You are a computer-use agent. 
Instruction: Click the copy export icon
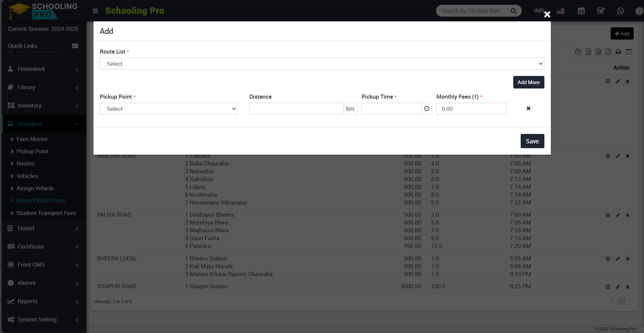tap(578, 52)
